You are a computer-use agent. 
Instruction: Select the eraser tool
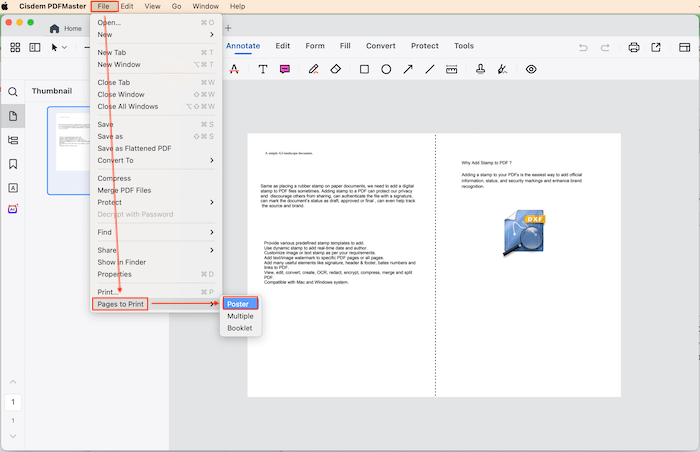coord(336,70)
